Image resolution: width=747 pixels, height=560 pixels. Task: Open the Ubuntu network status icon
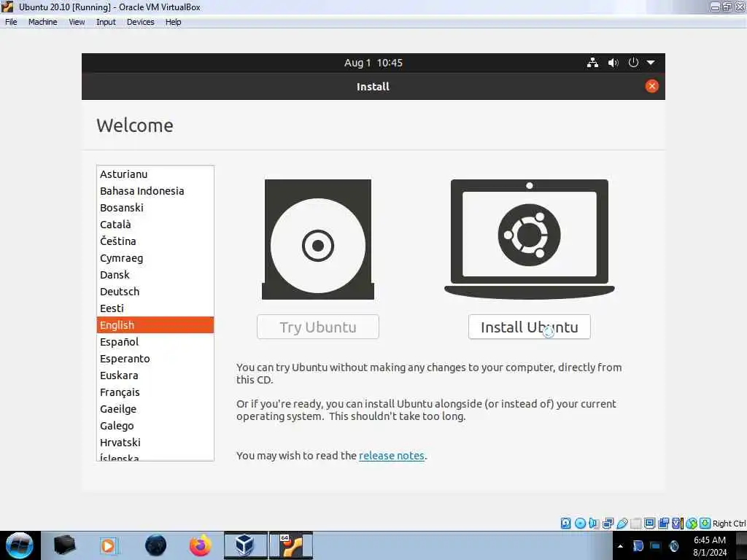coord(592,63)
